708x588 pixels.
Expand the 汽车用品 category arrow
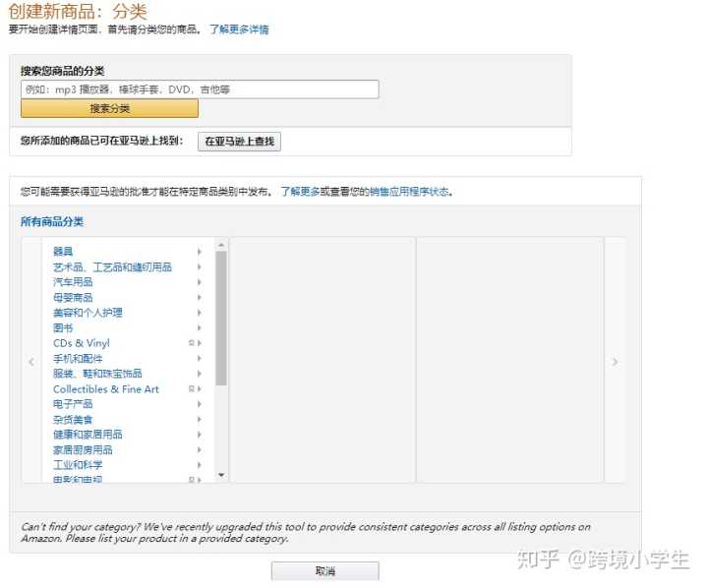click(x=200, y=282)
